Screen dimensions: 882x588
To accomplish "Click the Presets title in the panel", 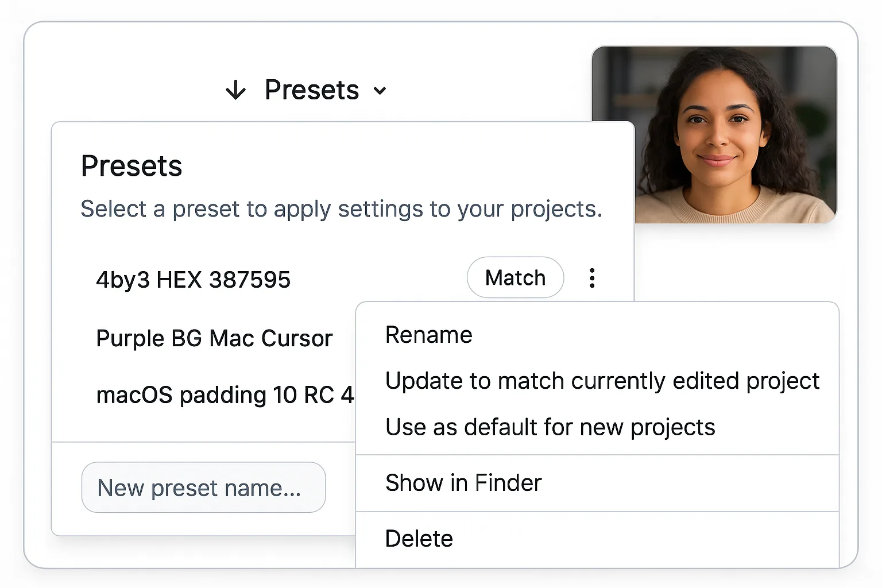I will [131, 166].
